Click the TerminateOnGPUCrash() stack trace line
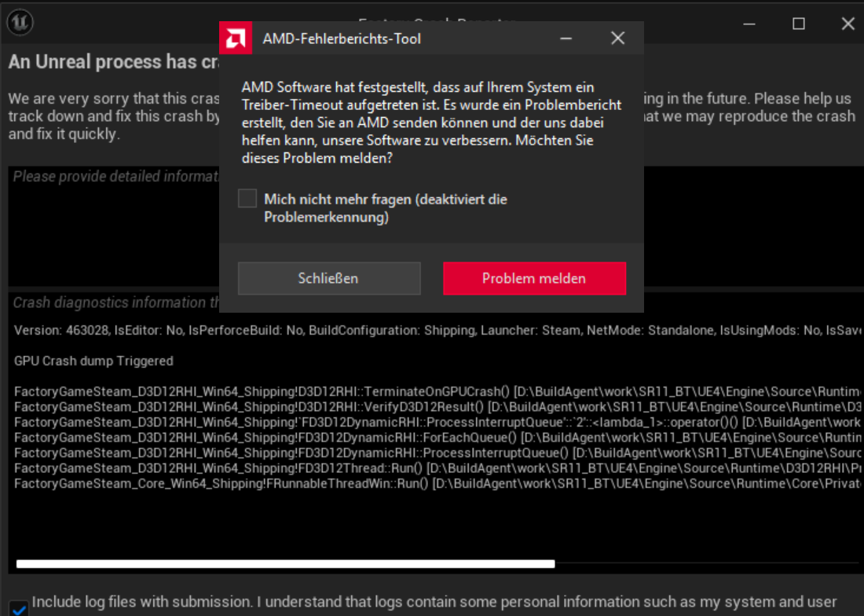The height and width of the screenshot is (616, 864). pos(437,392)
